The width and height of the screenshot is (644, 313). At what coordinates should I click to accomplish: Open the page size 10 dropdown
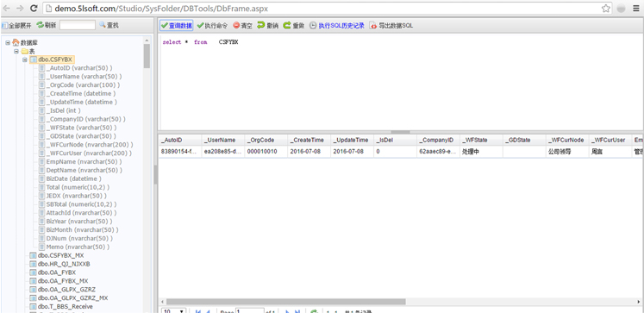pos(174,311)
